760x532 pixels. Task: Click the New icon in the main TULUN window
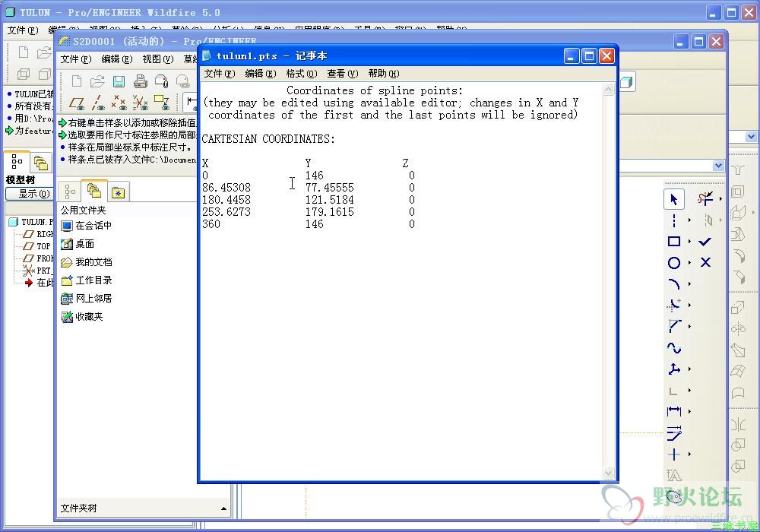[24, 52]
